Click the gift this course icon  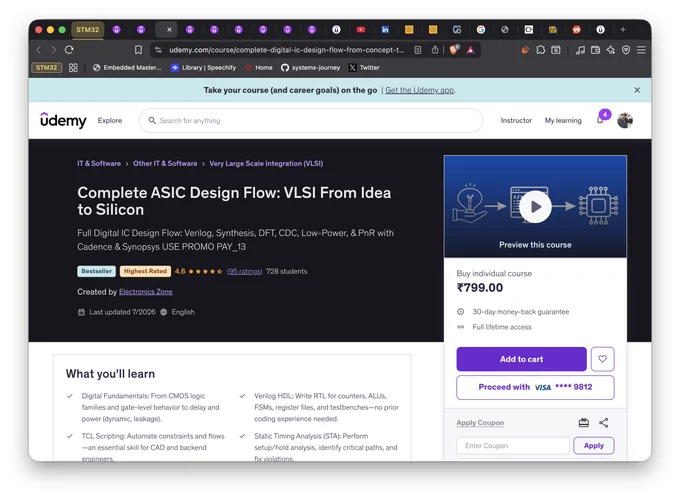(584, 423)
